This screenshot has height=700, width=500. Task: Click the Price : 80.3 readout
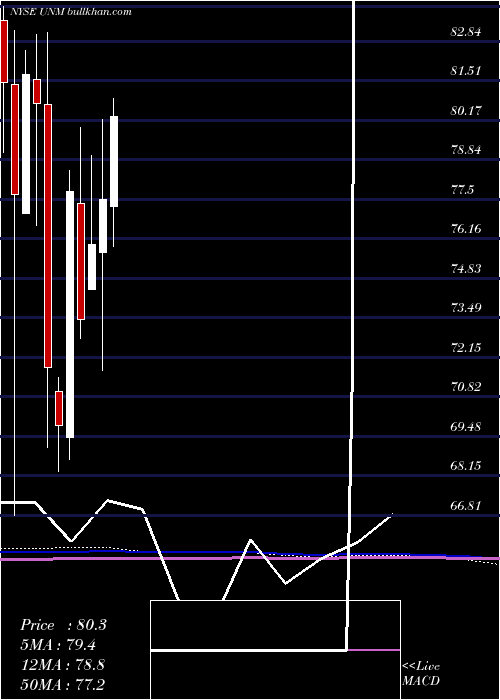(x=63, y=625)
